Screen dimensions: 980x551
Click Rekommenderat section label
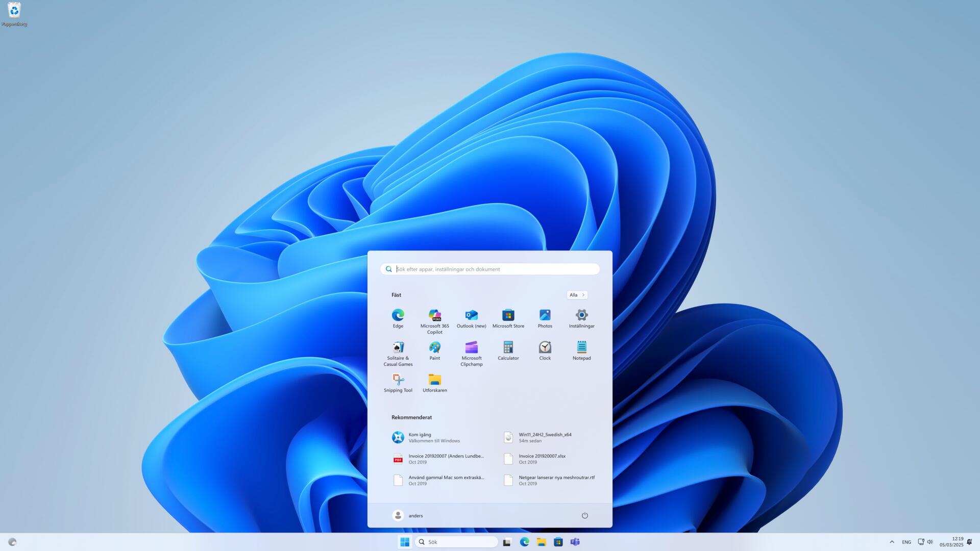click(x=412, y=417)
